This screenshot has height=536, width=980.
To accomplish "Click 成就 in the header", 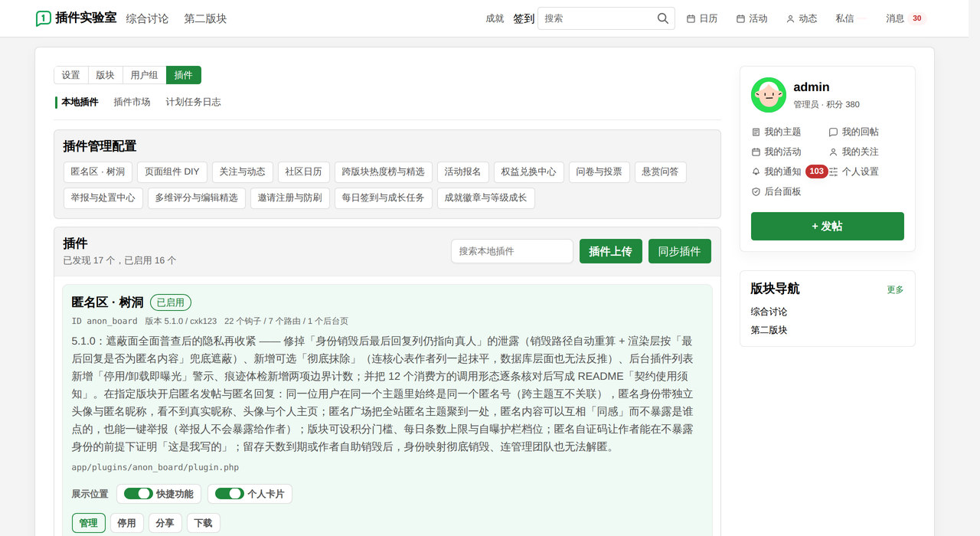I will point(495,18).
